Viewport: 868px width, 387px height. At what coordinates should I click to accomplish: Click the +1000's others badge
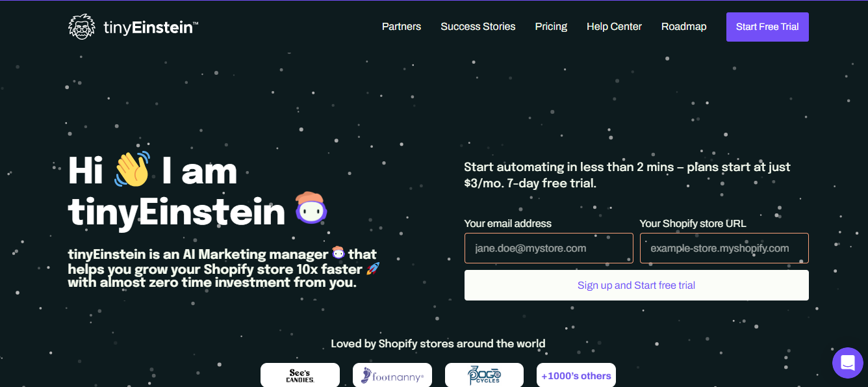[576, 375]
